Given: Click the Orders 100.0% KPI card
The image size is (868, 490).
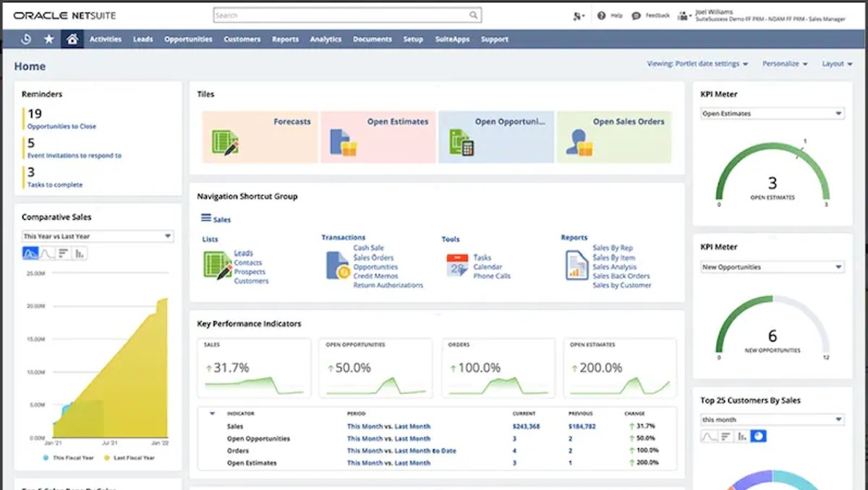Looking at the screenshot, I should click(498, 368).
